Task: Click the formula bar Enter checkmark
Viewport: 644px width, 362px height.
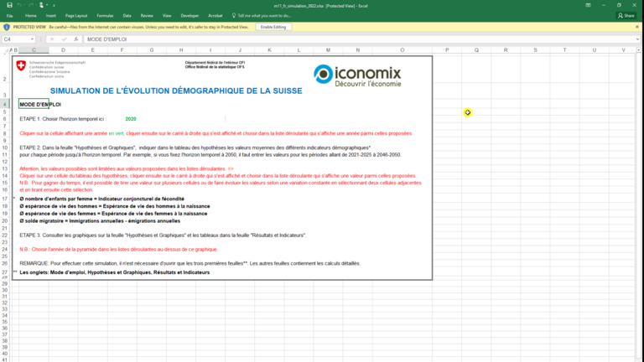Action: (64, 39)
